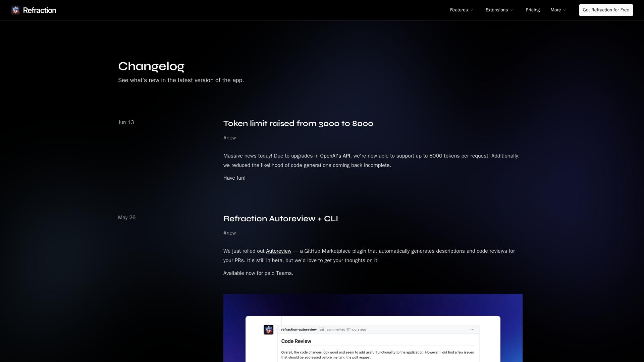Expand the More menu
Screen dimensions: 644x362
tap(555, 10)
